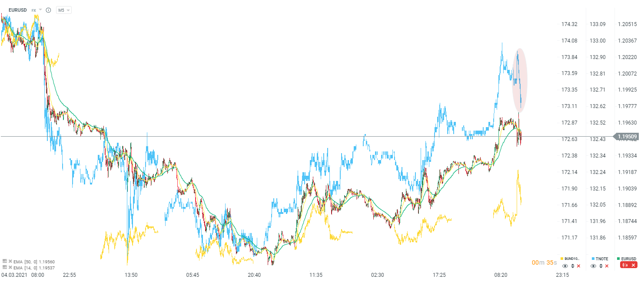Remove the EMA 14 indicator
The image size is (644, 282).
point(10,268)
